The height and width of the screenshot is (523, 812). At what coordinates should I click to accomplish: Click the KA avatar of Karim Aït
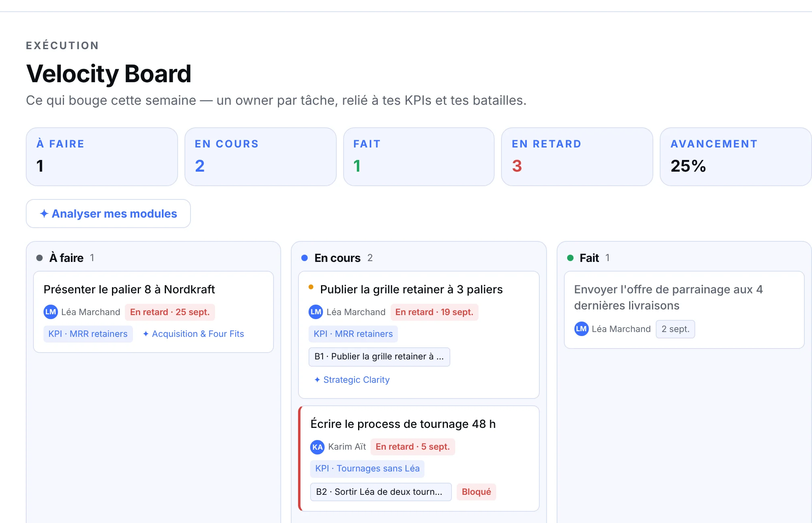point(317,447)
